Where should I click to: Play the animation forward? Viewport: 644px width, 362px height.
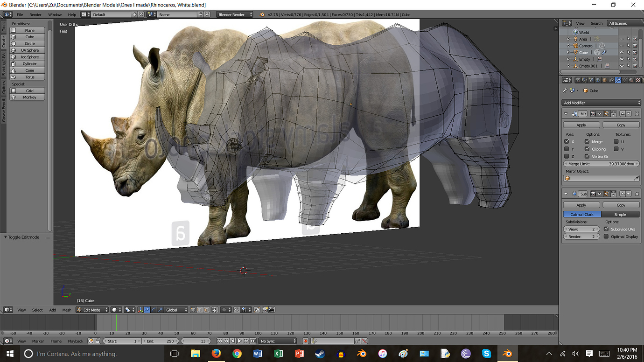coord(239,341)
